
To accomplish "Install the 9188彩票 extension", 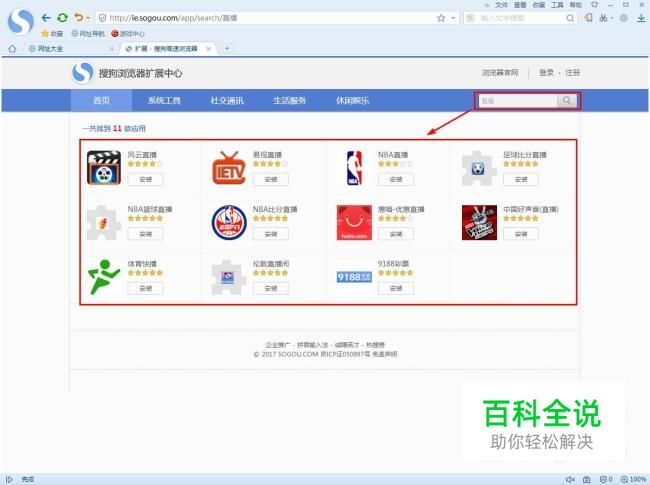I will point(396,289).
